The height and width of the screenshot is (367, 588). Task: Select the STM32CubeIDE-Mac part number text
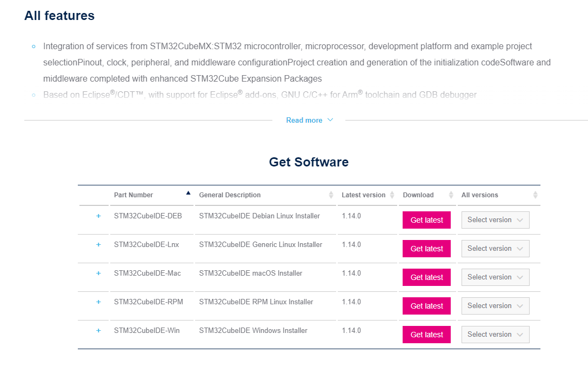click(x=148, y=273)
